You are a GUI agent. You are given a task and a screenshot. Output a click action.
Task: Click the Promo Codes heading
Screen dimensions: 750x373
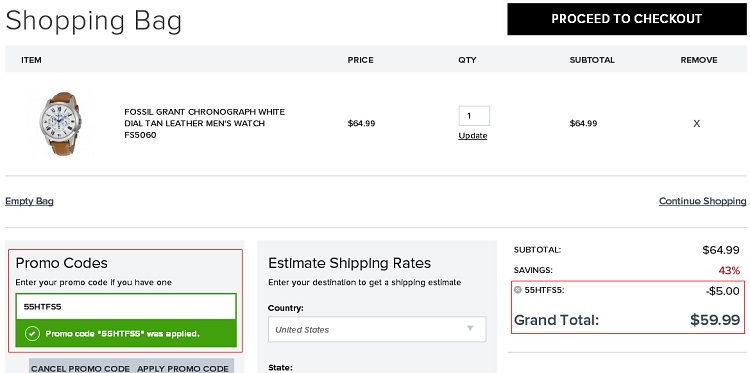pyautogui.click(x=61, y=263)
